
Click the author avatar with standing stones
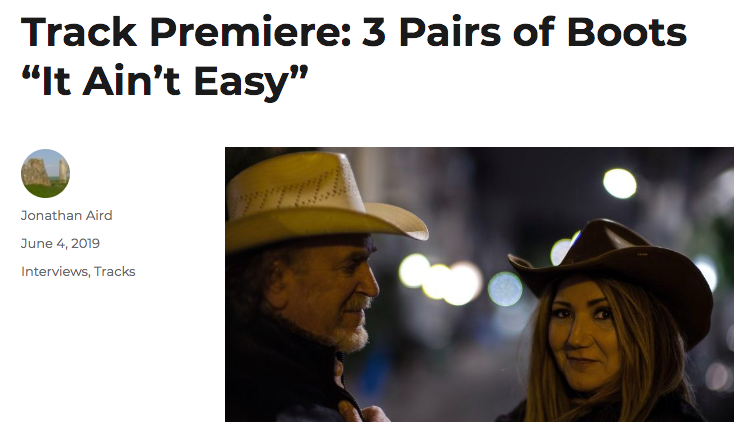click(x=45, y=173)
